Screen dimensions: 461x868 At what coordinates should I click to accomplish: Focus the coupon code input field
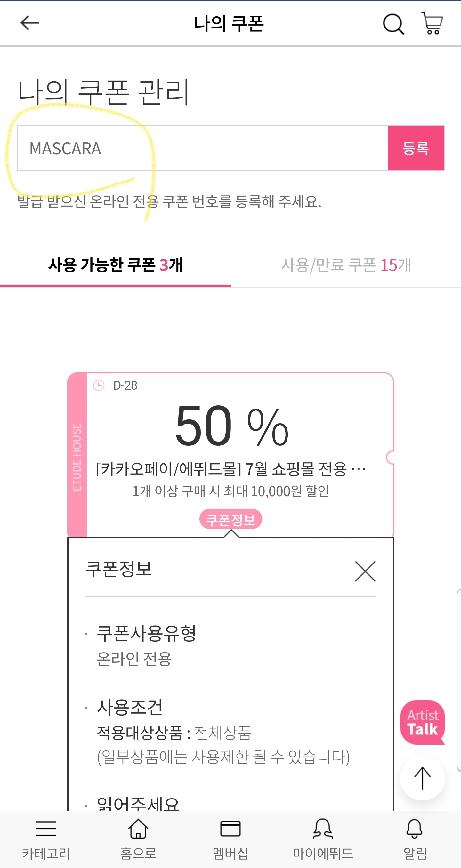[202, 148]
